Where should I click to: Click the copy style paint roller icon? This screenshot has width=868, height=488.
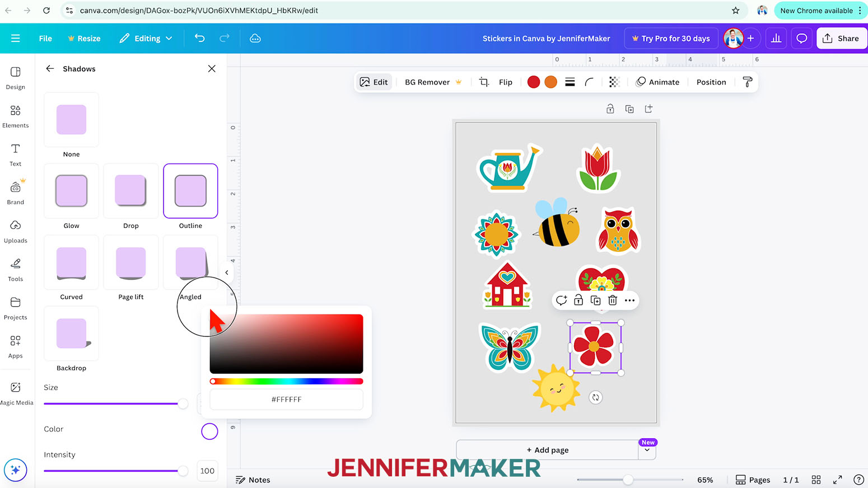pyautogui.click(x=747, y=82)
